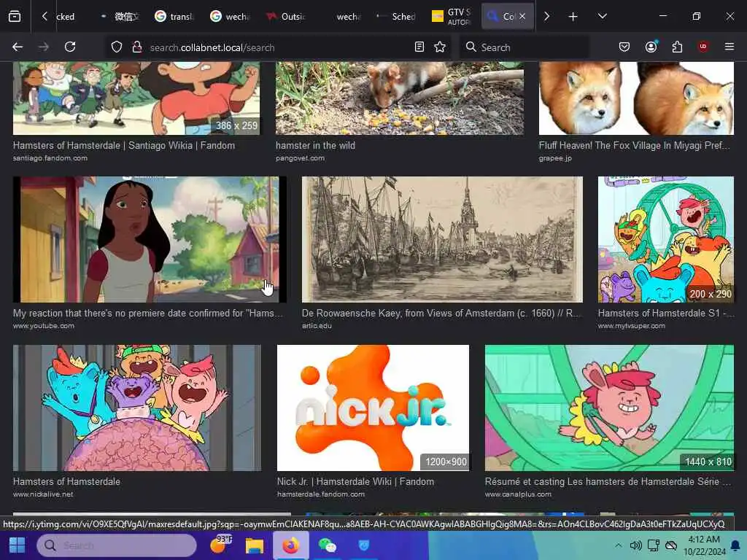Open the Firefox hamburger application menu
This screenshot has height=560, width=747.
729,47
